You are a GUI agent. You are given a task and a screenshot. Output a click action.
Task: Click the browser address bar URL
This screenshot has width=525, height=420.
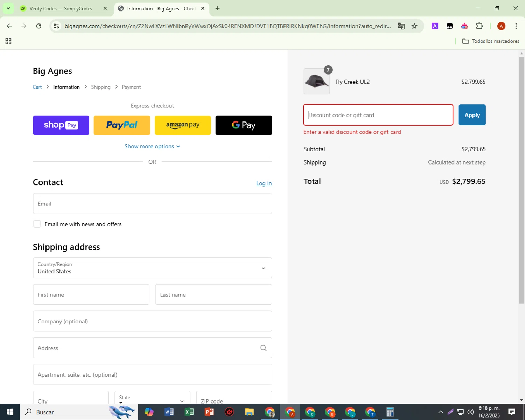pyautogui.click(x=227, y=26)
